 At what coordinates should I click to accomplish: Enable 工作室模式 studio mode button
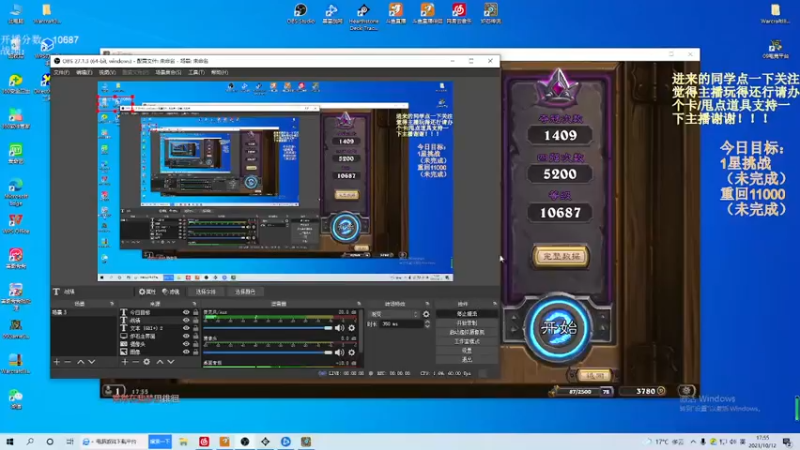click(467, 341)
